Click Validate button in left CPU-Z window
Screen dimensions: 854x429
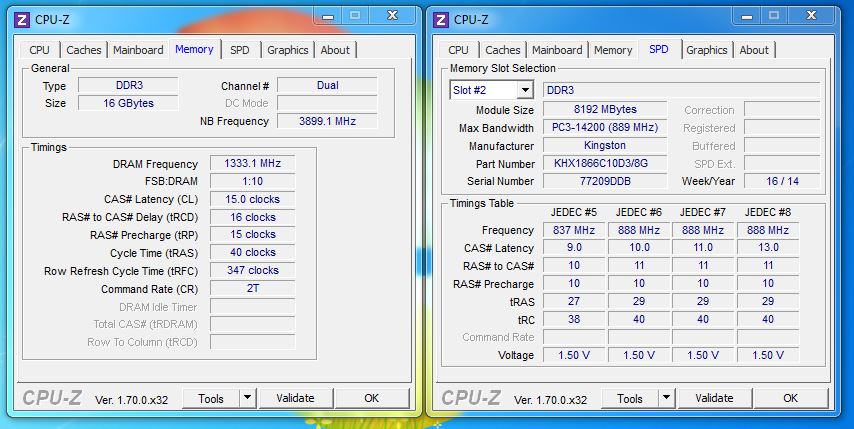point(296,399)
